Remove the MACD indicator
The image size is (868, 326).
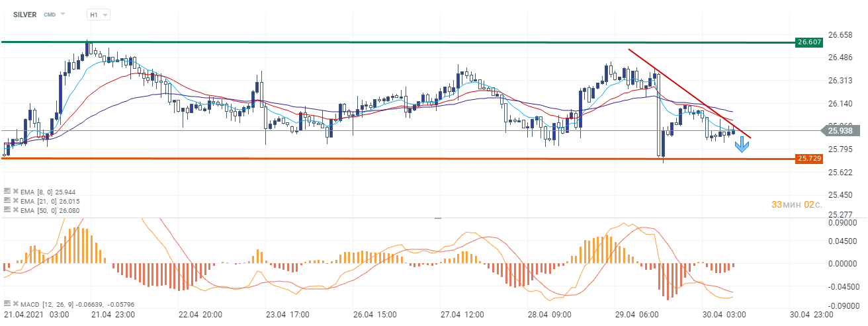coord(15,303)
